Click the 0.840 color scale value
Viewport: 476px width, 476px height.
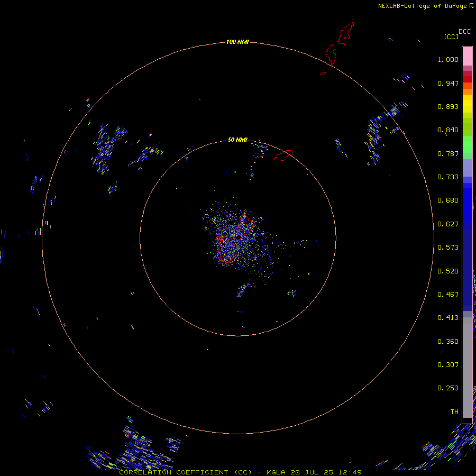[448, 130]
